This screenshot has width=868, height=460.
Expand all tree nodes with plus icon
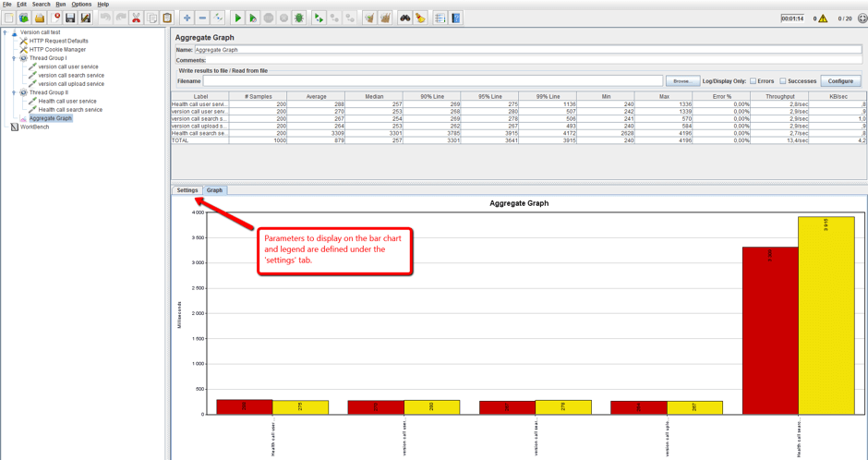pyautogui.click(x=187, y=18)
